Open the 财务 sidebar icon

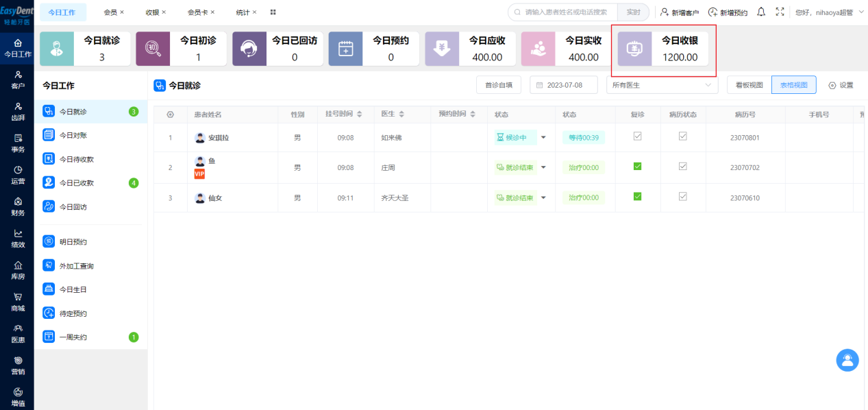[x=18, y=206]
